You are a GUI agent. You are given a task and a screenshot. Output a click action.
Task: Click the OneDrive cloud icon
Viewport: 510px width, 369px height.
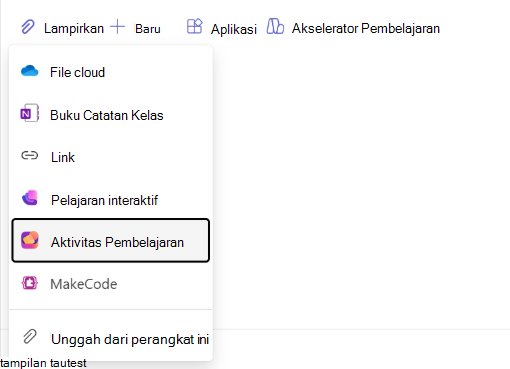click(x=30, y=71)
